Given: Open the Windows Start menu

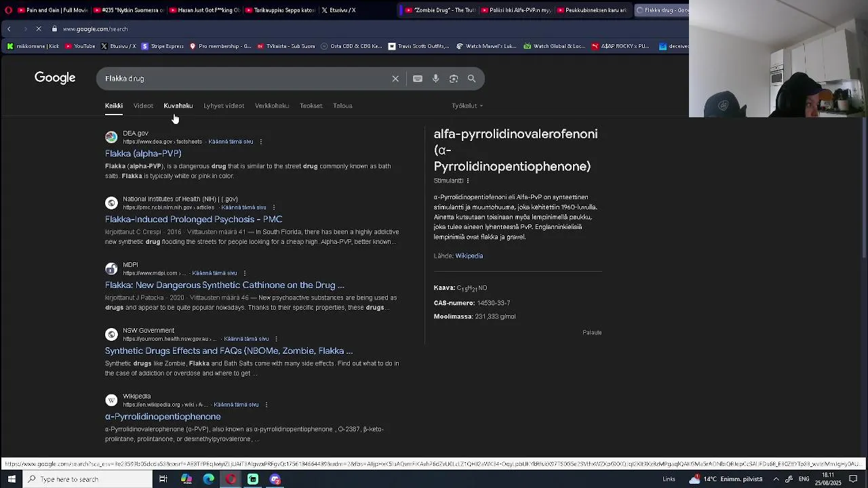Looking at the screenshot, I should point(12,479).
